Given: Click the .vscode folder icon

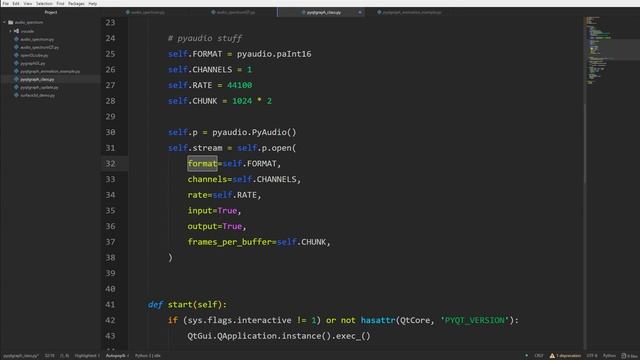Looking at the screenshot, I should [x=17, y=31].
